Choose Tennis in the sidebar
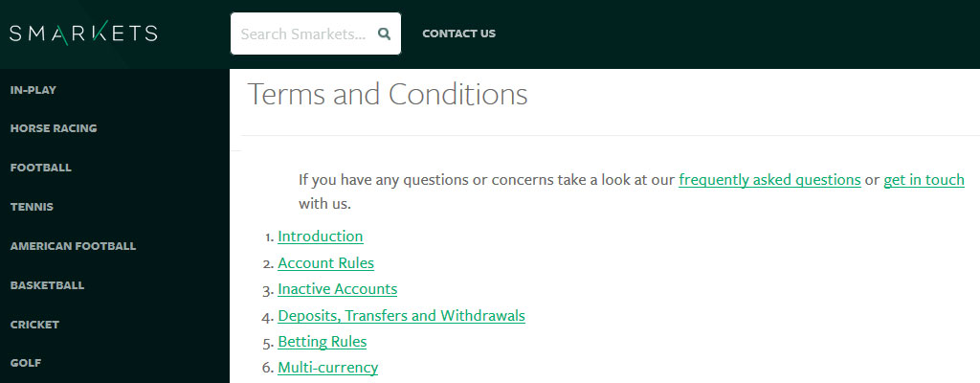980x383 pixels. (x=32, y=207)
